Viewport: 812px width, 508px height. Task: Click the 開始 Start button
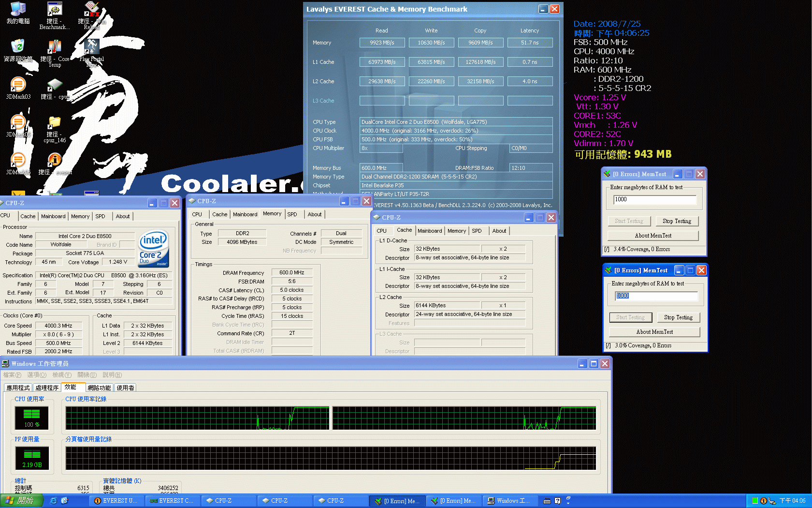[x=21, y=501]
